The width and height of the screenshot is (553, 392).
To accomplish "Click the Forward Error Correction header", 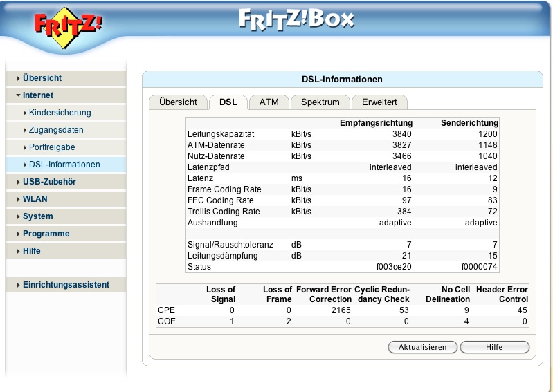I will (324, 294).
